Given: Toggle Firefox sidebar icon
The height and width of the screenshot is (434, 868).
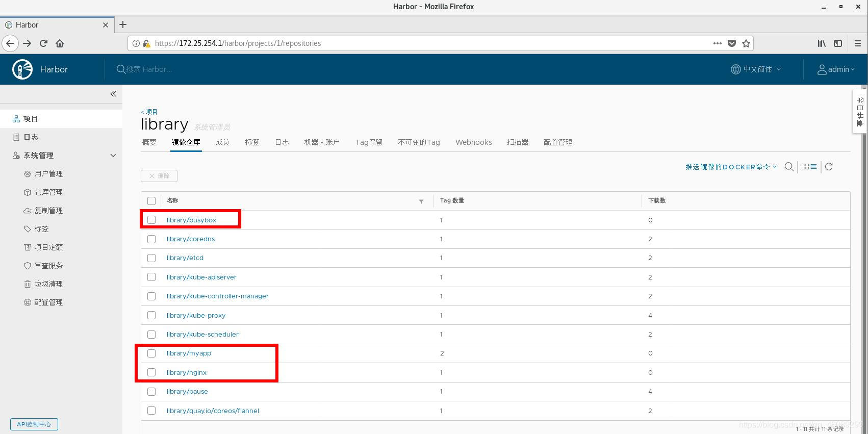Looking at the screenshot, I should coord(838,43).
